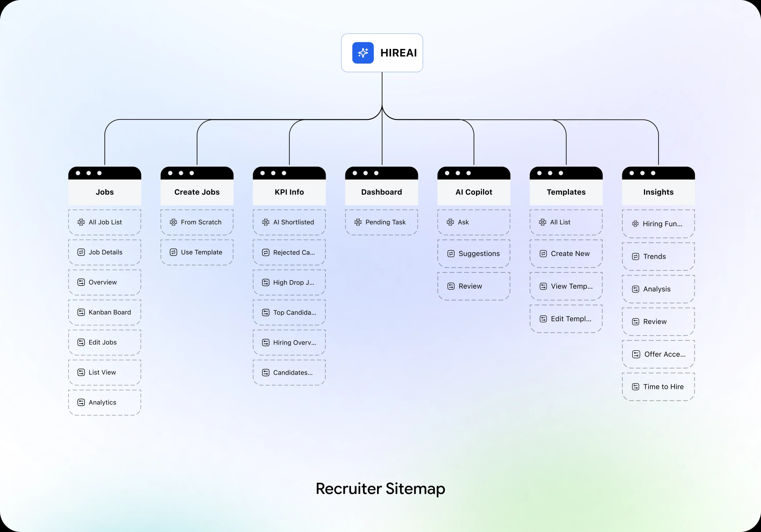Image resolution: width=761 pixels, height=532 pixels.
Task: Click the icon next to Hiring Overv...
Action: (266, 342)
